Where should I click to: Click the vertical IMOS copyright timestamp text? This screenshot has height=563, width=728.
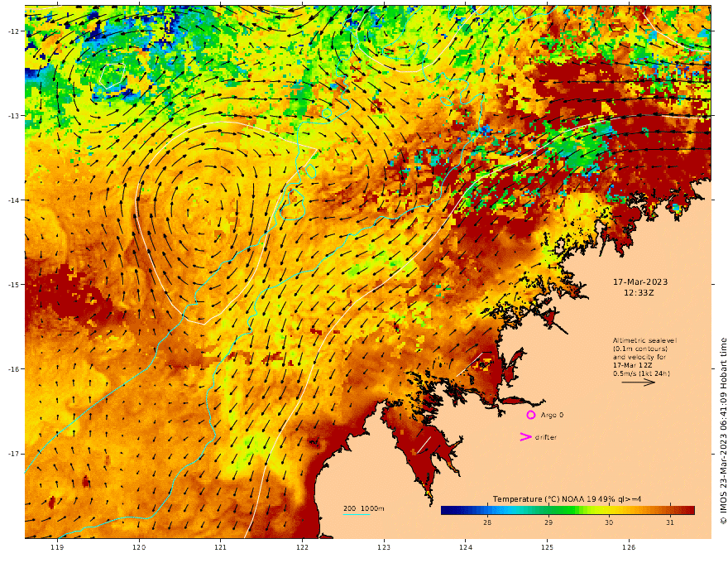tap(723, 431)
